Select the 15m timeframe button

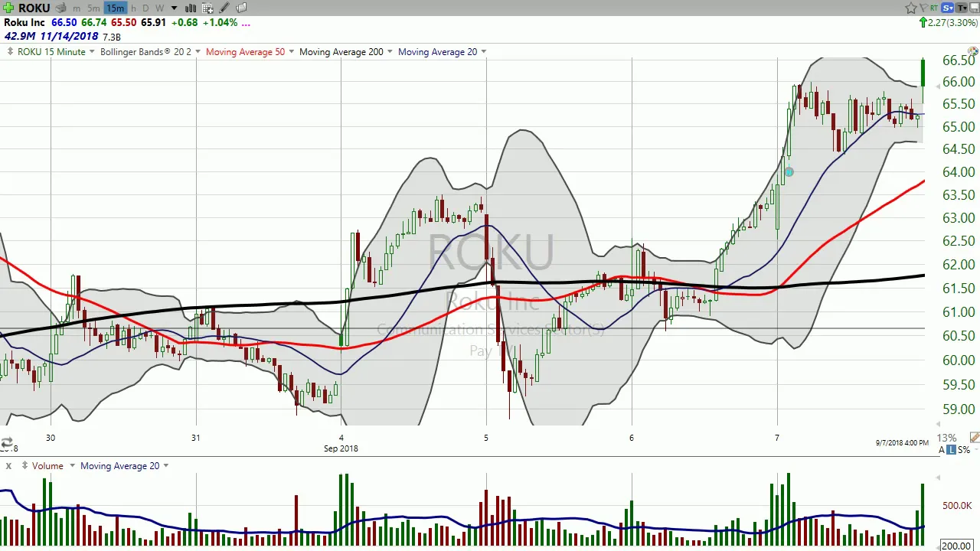(115, 8)
